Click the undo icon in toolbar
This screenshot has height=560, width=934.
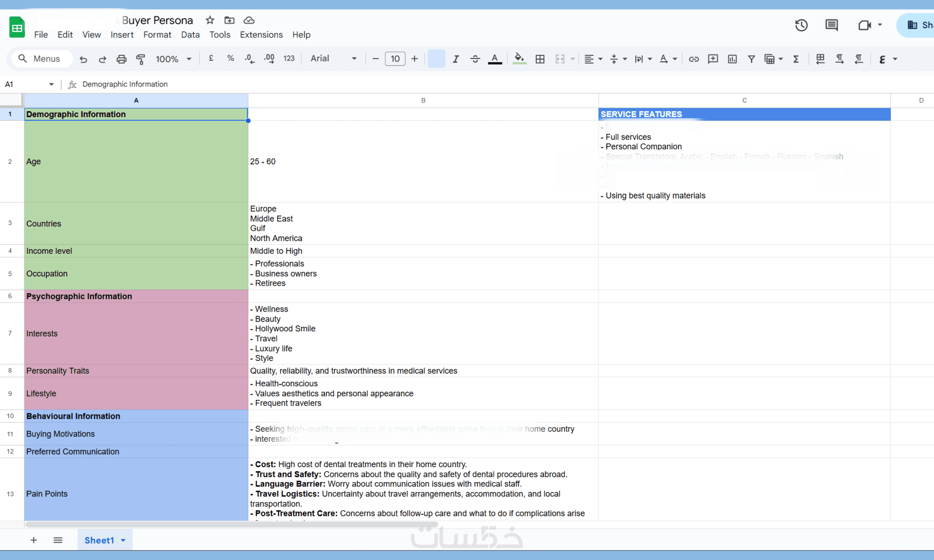pyautogui.click(x=83, y=59)
